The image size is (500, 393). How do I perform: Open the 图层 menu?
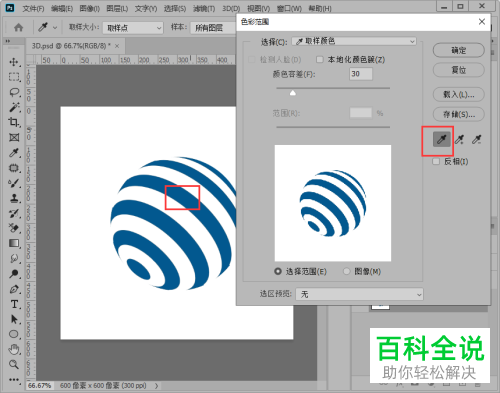tap(117, 9)
